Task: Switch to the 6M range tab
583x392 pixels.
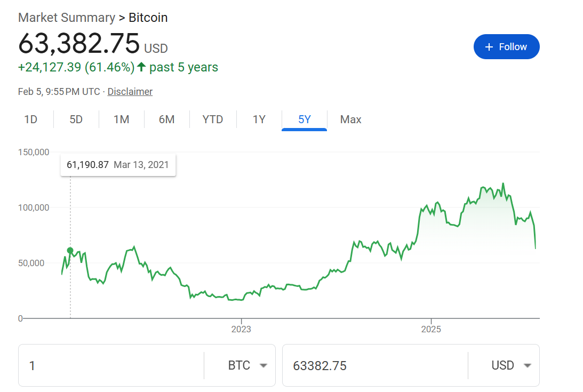Action: 167,119
